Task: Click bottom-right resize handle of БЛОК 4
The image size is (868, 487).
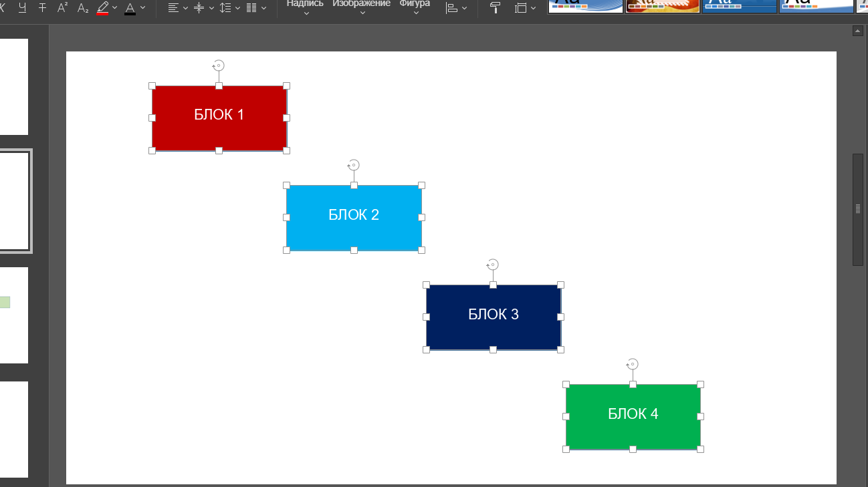Action: [701, 450]
